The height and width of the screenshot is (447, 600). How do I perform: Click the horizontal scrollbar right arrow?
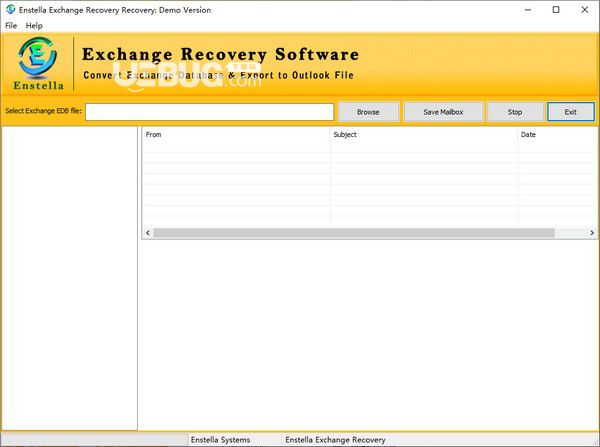coord(592,233)
